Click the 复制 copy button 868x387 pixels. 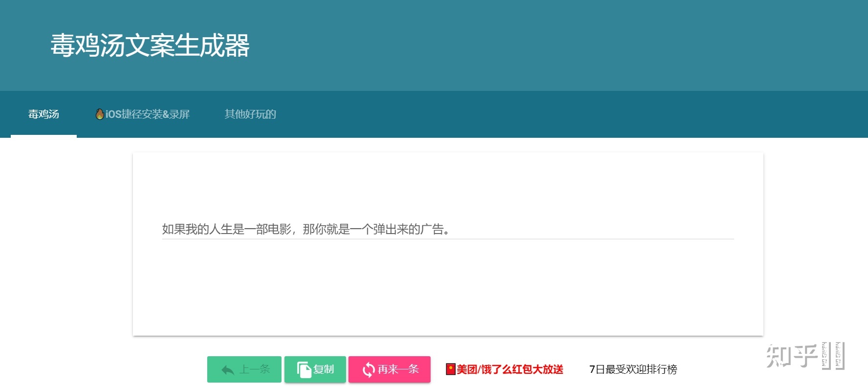pos(315,369)
